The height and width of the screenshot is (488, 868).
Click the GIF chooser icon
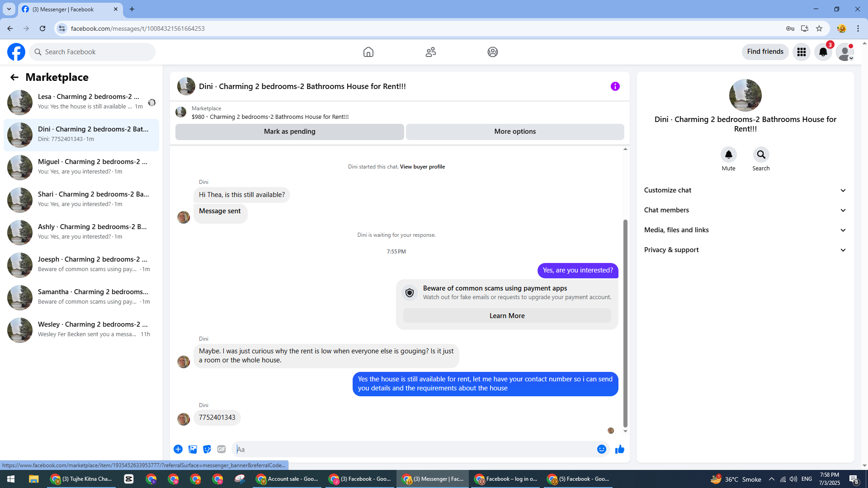pyautogui.click(x=221, y=449)
